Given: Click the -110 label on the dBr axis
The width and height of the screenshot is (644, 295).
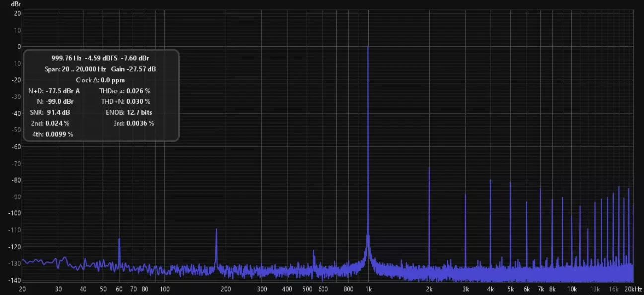Looking at the screenshot, I should (15, 230).
